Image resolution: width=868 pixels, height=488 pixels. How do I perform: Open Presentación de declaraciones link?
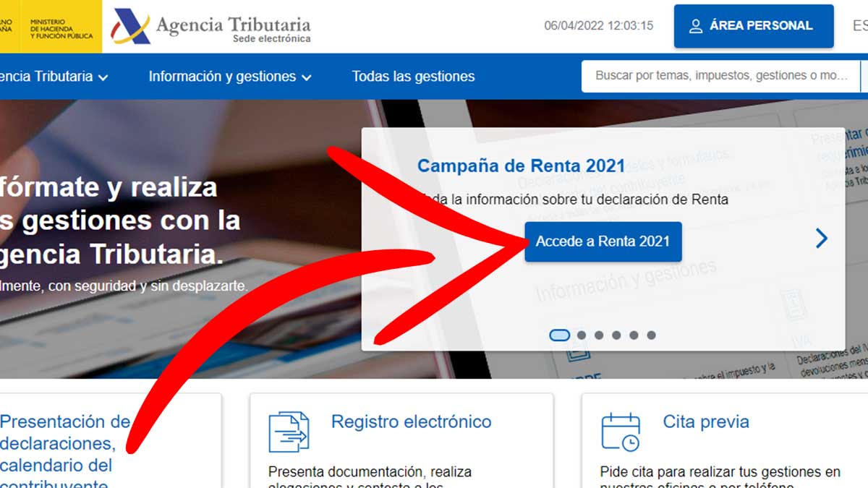point(64,442)
